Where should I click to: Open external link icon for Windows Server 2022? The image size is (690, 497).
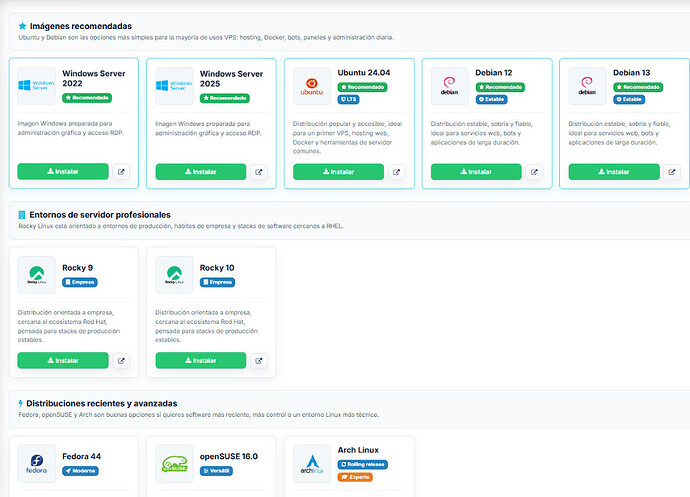coord(121,172)
